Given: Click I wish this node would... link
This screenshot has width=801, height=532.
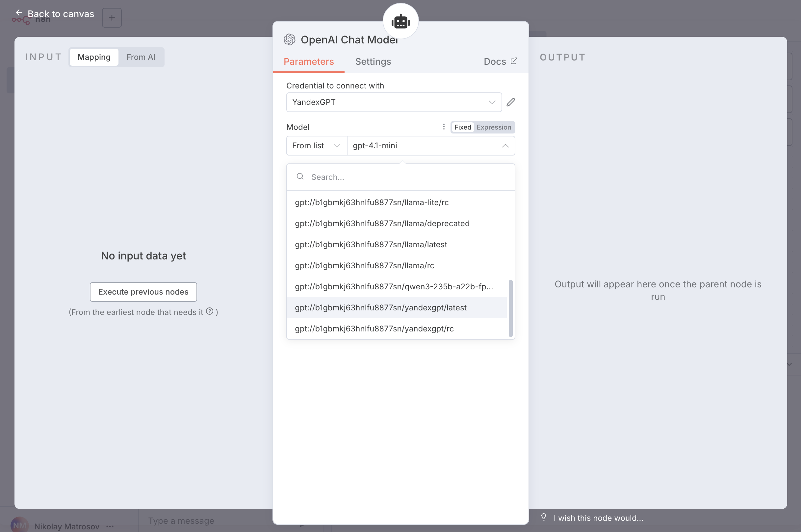Looking at the screenshot, I should [x=598, y=518].
